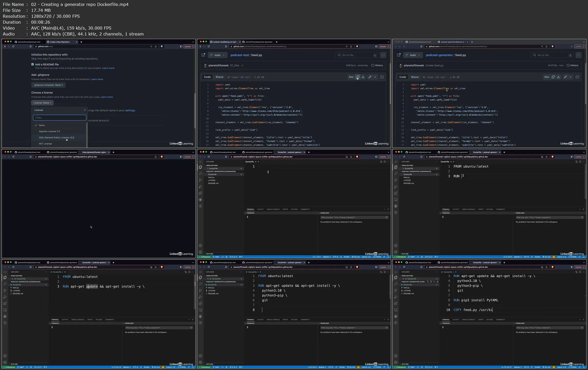Image resolution: width=588 pixels, height=370 pixels.
Task: Open the 'main' branch dropdown on GitHub
Action: coord(217,55)
